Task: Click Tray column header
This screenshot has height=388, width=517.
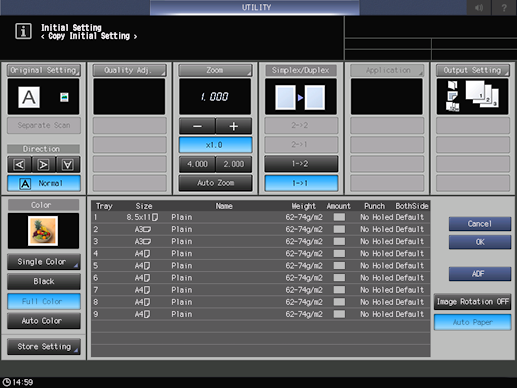Action: pyautogui.click(x=104, y=206)
